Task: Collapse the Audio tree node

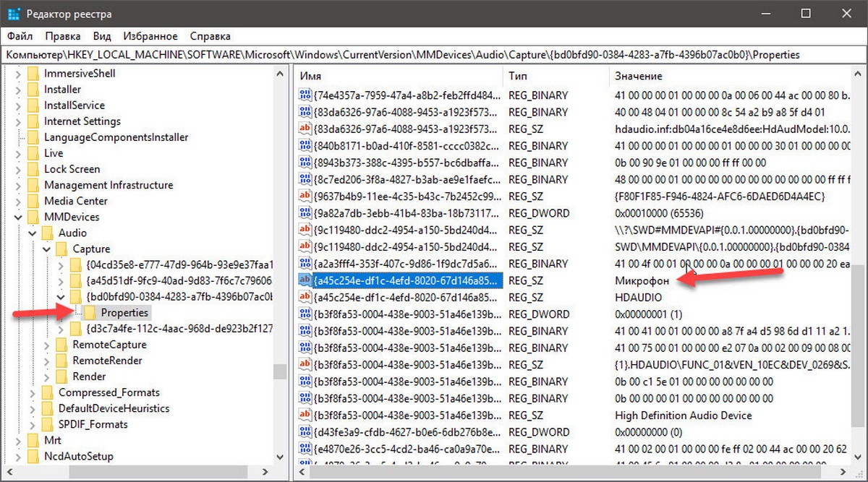Action: pyautogui.click(x=33, y=233)
